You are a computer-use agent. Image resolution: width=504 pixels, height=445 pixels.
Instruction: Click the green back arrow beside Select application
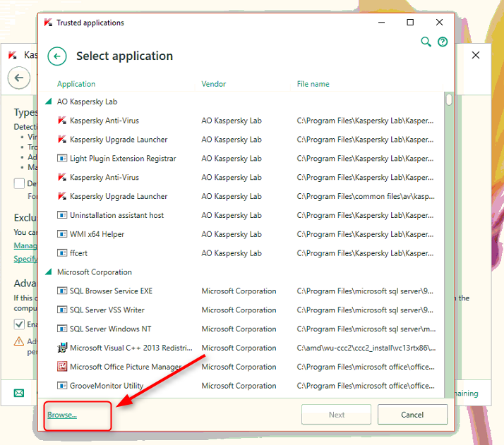(x=57, y=56)
